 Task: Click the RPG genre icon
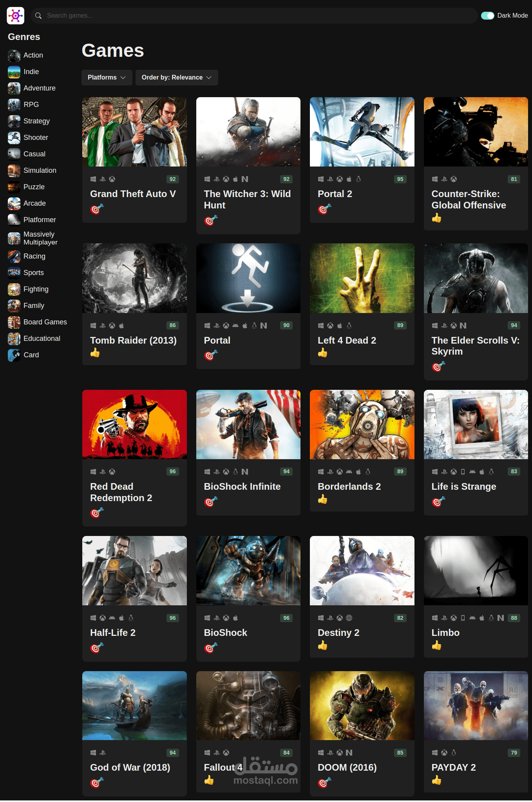click(x=14, y=105)
